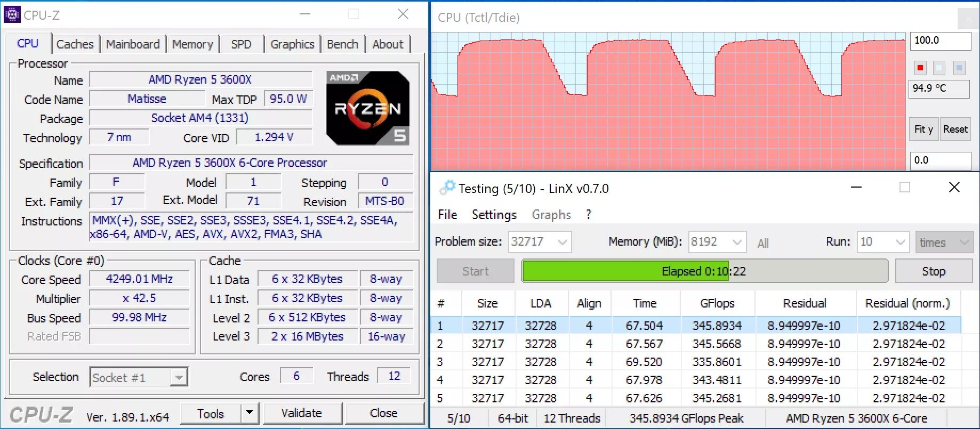Select result row with 345.8934 GFlops
The height and width of the screenshot is (429, 980).
click(x=696, y=325)
